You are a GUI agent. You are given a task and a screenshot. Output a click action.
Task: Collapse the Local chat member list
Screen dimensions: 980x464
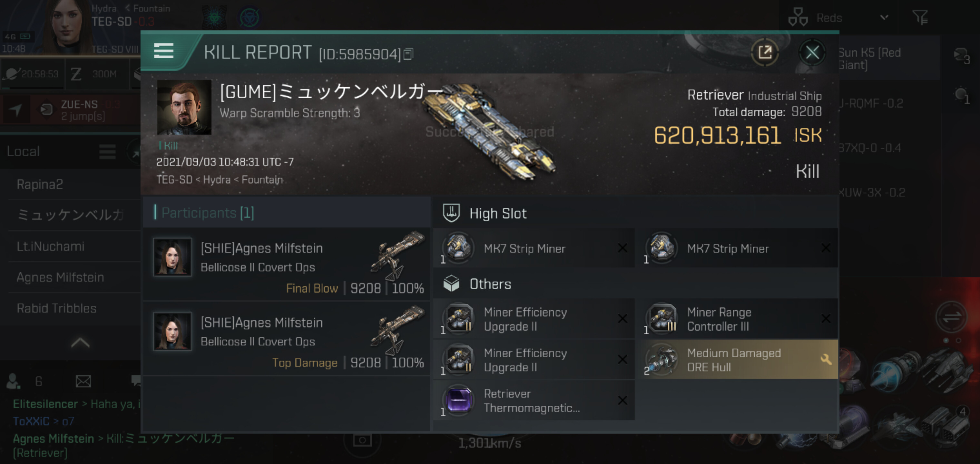point(80,342)
